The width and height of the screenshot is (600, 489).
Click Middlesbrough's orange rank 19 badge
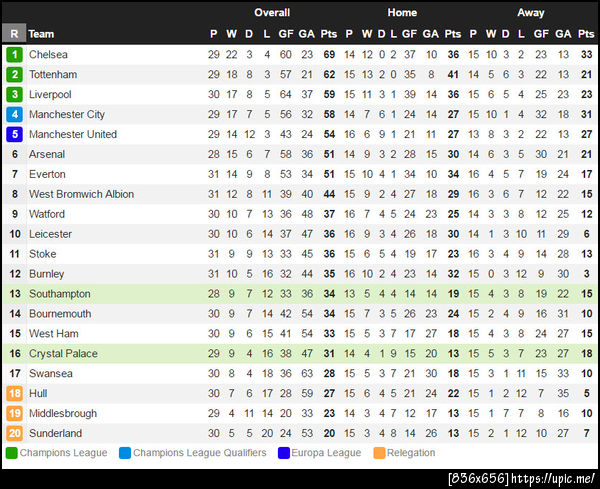click(14, 413)
